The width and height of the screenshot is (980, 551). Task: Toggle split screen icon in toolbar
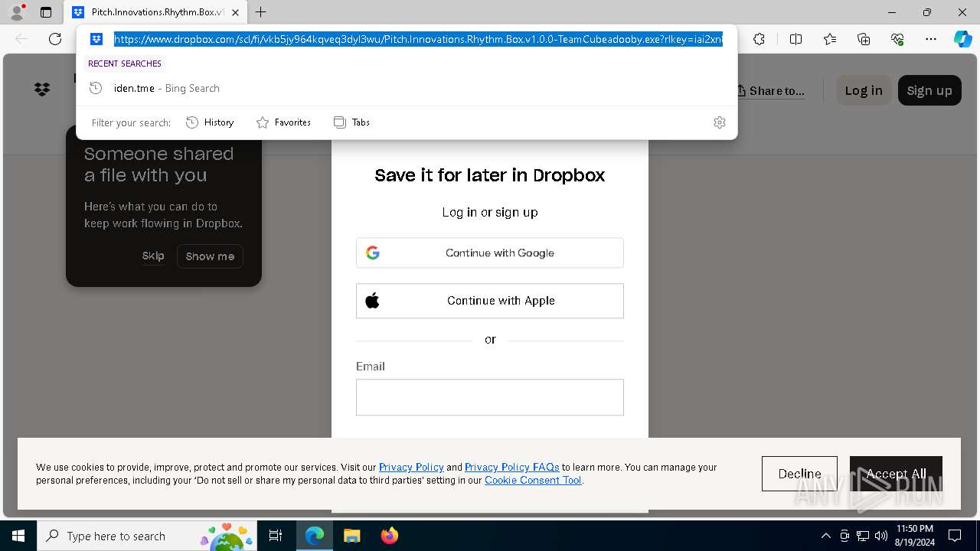click(795, 39)
